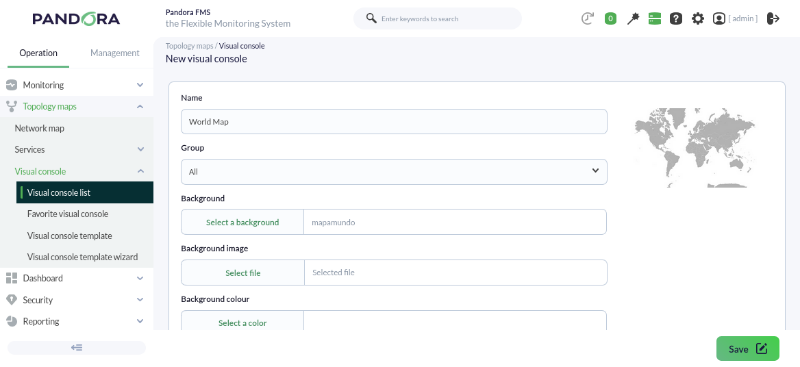Expand the Security menu chevron
This screenshot has width=800, height=367.
point(140,300)
